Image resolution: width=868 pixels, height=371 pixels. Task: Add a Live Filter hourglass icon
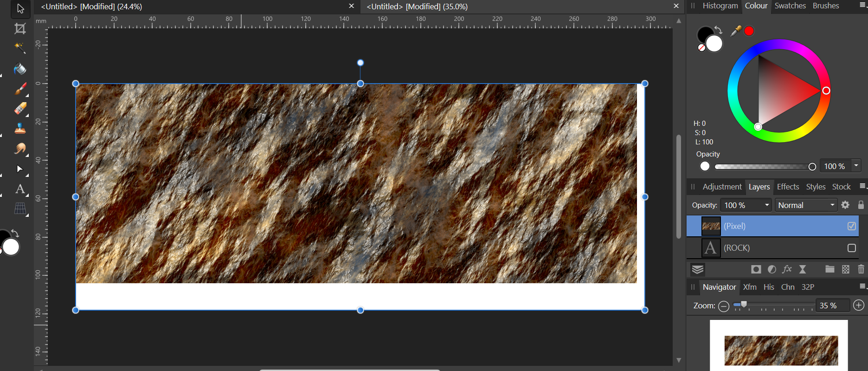803,269
